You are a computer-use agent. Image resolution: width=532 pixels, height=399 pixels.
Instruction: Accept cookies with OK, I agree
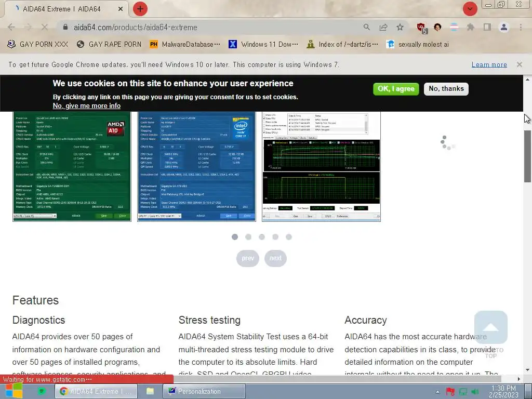pos(396,89)
